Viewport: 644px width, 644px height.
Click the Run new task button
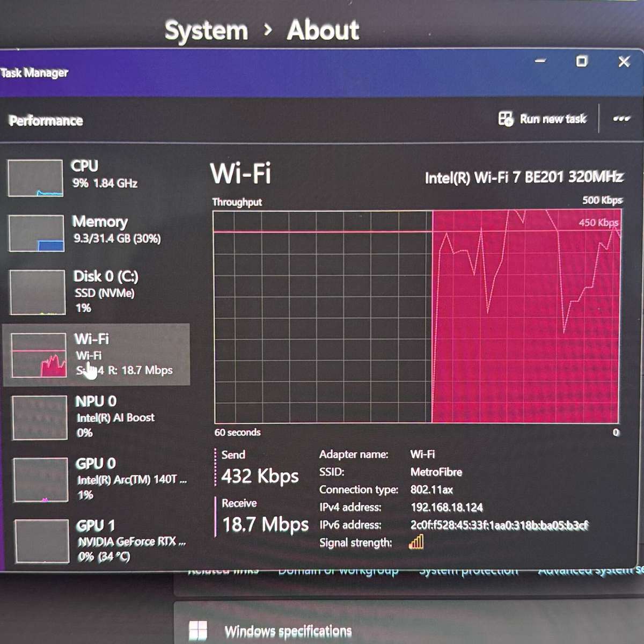point(543,119)
